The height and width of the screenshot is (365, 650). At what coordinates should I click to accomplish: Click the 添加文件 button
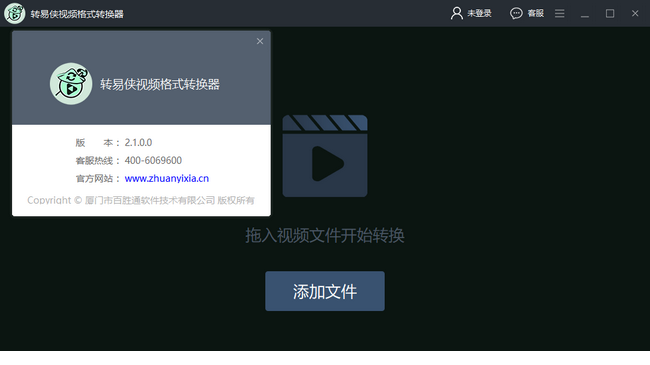tap(325, 291)
